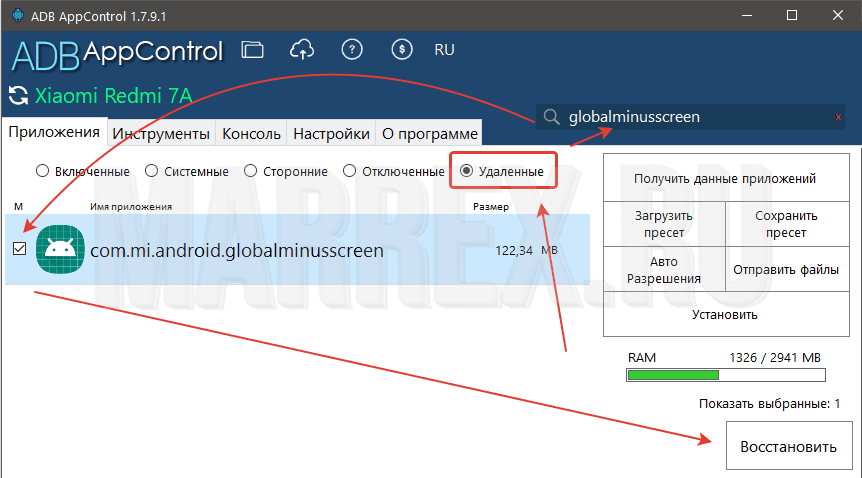Maximize the ADB AppControl window

[x=792, y=15]
